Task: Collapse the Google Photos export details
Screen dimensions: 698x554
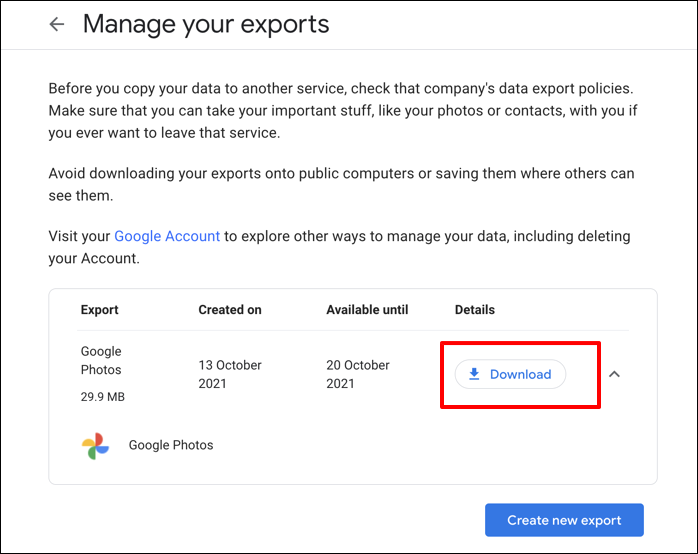Action: click(615, 374)
